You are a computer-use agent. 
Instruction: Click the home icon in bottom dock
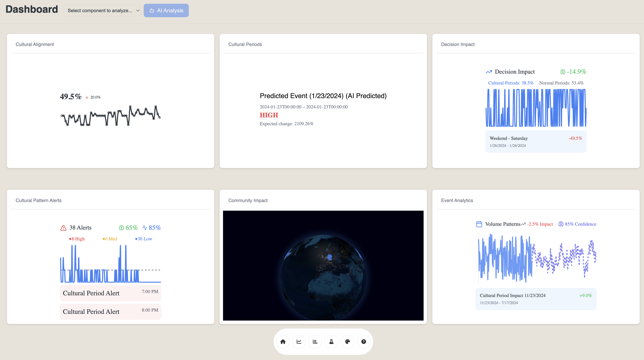click(x=283, y=341)
